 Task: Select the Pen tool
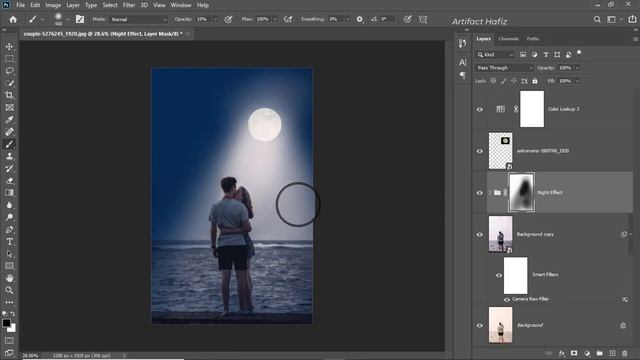(9, 229)
